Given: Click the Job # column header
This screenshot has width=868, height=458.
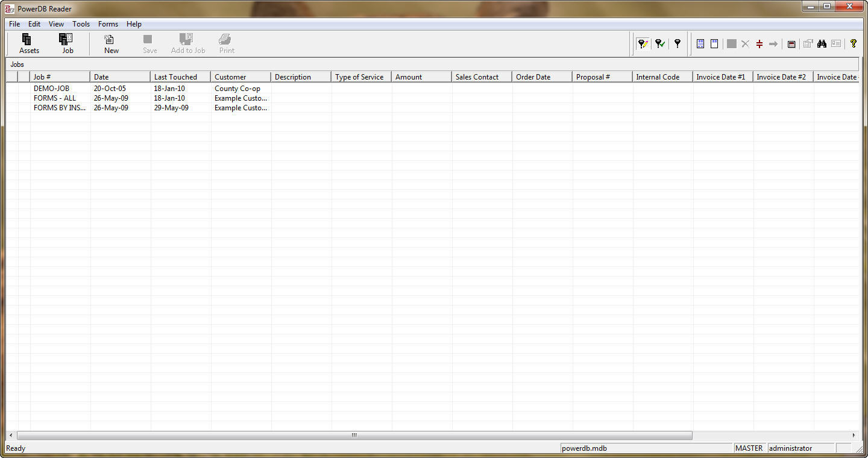Looking at the screenshot, I should [60, 77].
